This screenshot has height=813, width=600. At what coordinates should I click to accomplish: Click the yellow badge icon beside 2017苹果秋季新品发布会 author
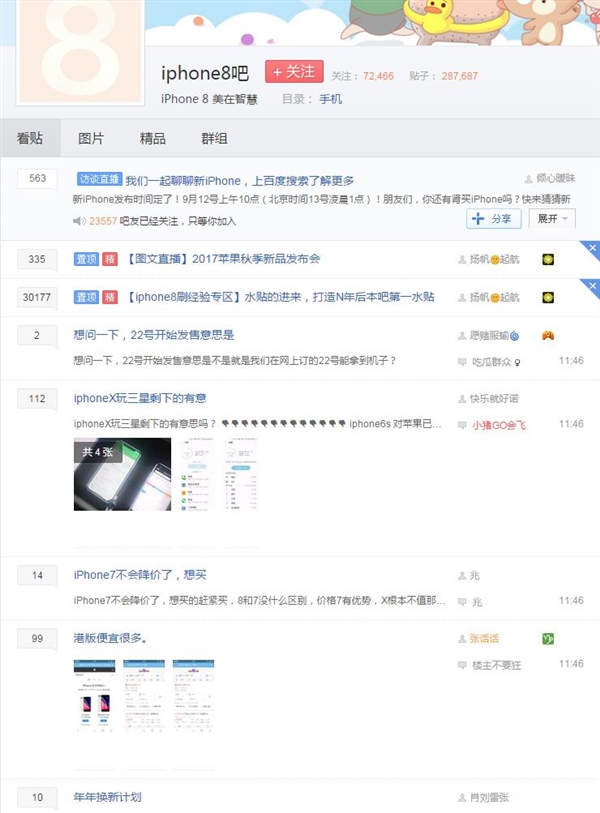(x=548, y=259)
